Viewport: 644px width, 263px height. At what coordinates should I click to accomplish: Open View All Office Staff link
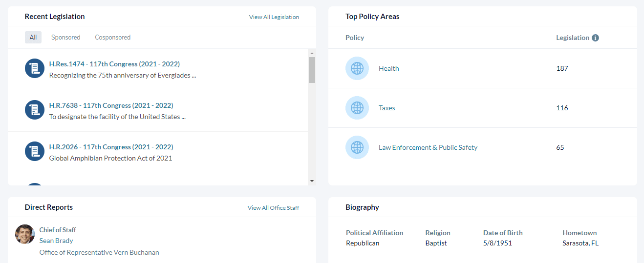pyautogui.click(x=273, y=208)
